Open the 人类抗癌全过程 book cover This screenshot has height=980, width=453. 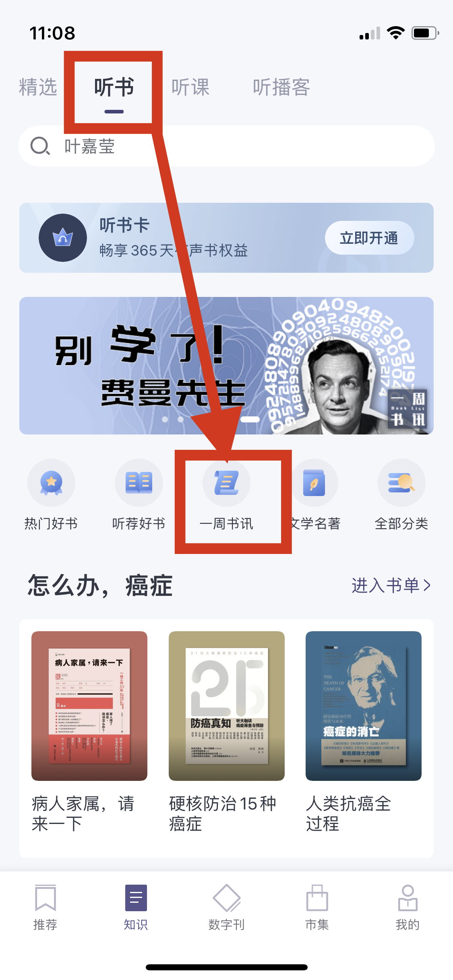tap(364, 706)
